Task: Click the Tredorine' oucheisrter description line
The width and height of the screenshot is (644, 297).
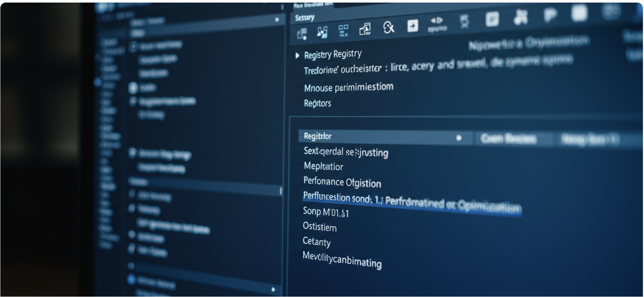Action: (438, 65)
